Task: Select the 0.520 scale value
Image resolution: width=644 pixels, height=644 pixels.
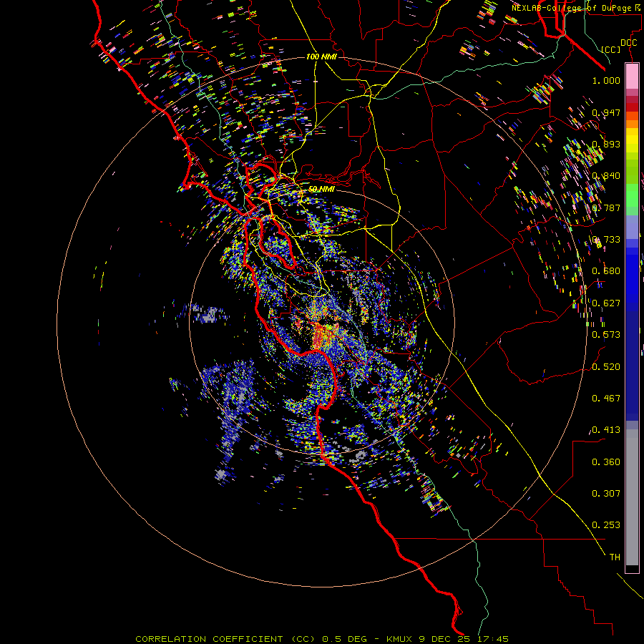Action: (x=606, y=366)
